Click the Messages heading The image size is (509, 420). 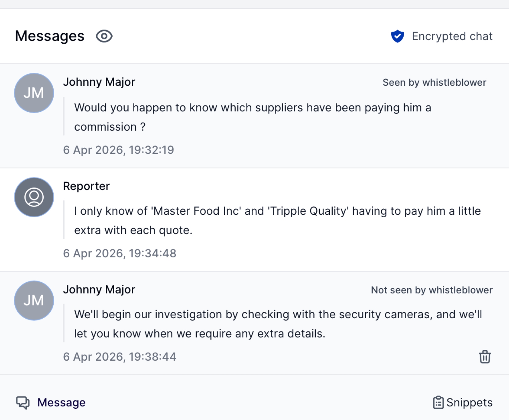click(x=50, y=36)
